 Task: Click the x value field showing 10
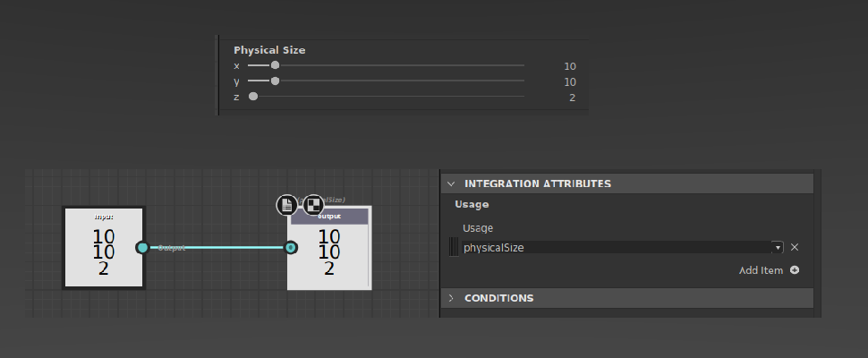(569, 66)
